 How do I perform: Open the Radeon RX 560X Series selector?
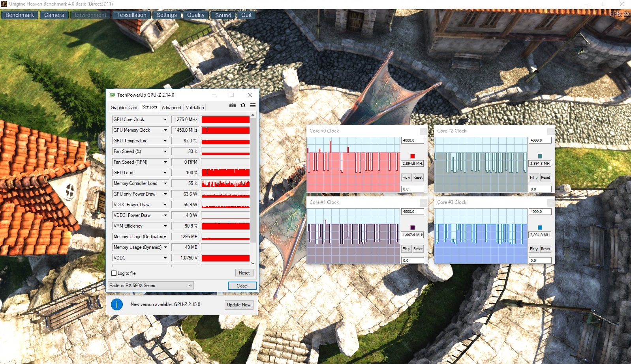151,286
